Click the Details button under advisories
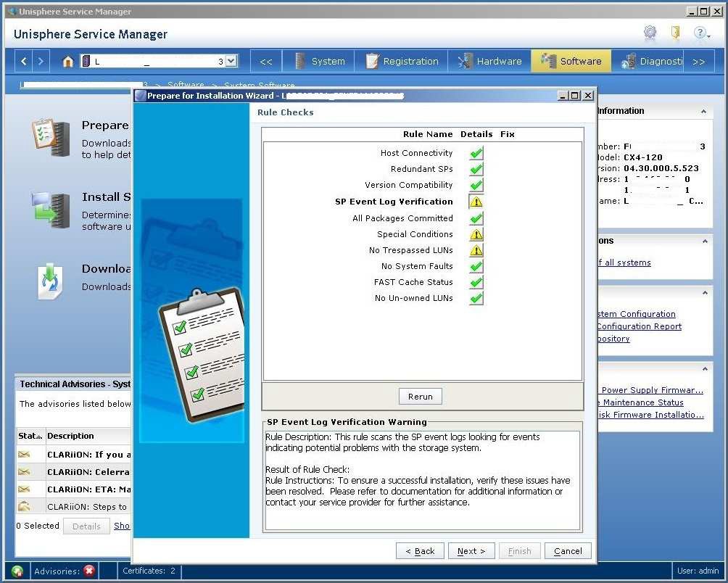Image resolution: width=728 pixels, height=583 pixels. 86,526
